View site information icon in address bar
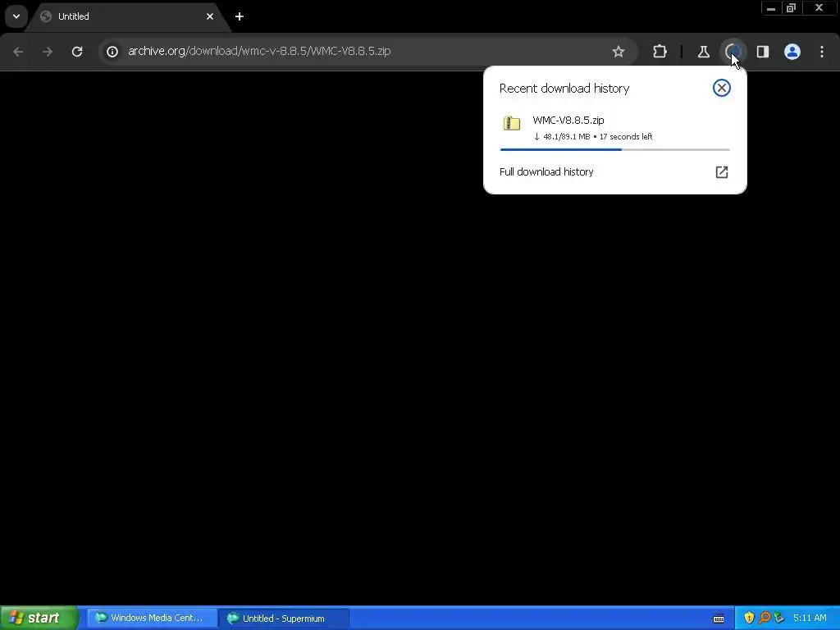Viewport: 840px width, 630px height. click(x=112, y=52)
